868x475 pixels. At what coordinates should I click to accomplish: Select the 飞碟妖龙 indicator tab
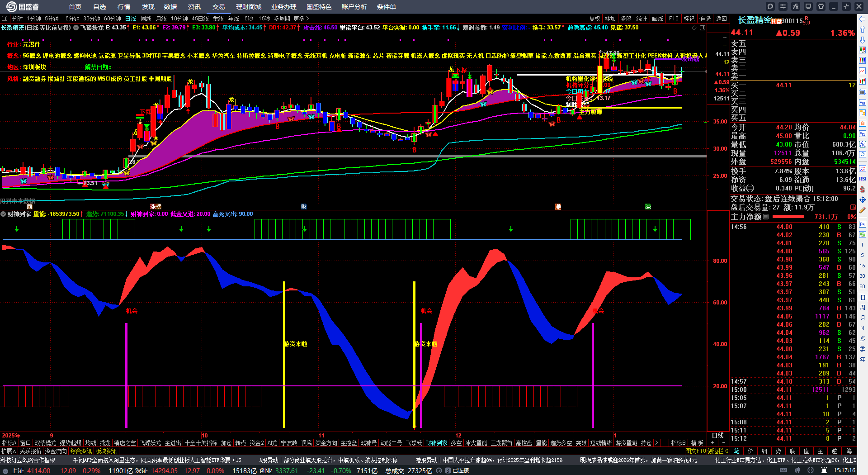[x=150, y=443]
